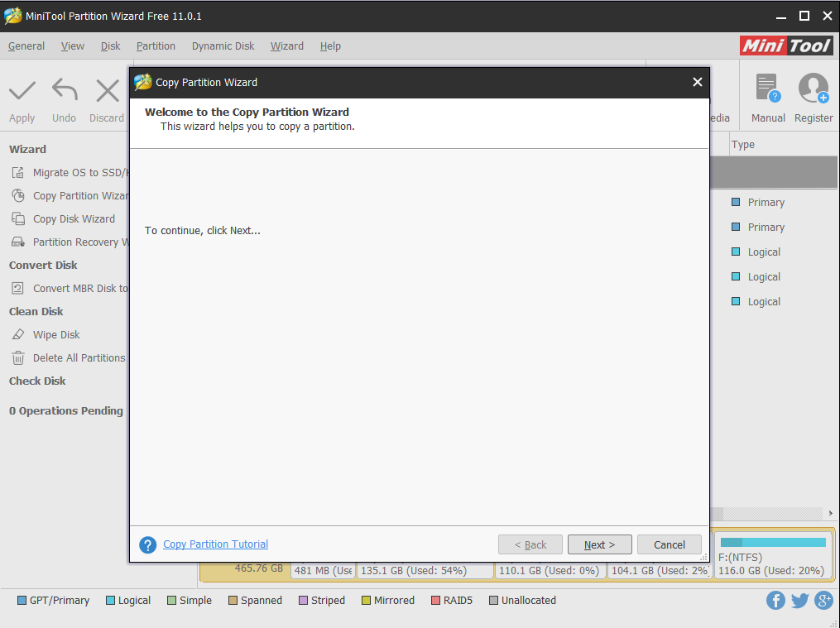Click the Next button in the wizard
Viewport: 840px width, 628px height.
click(599, 544)
